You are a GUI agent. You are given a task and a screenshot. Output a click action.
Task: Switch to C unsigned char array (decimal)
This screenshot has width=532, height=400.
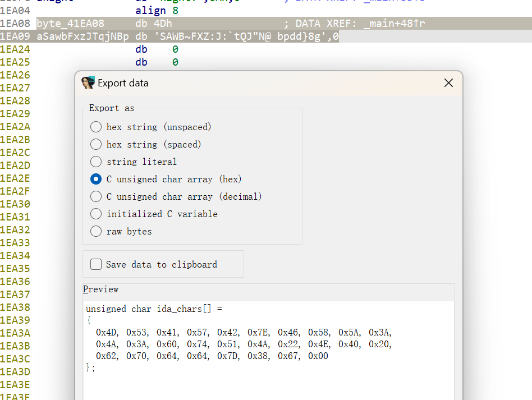point(96,196)
